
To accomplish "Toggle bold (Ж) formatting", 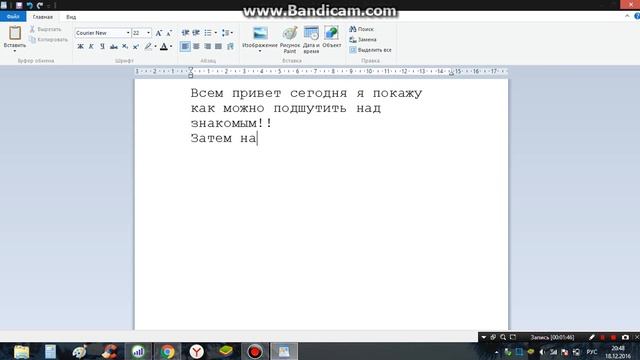I will point(80,47).
